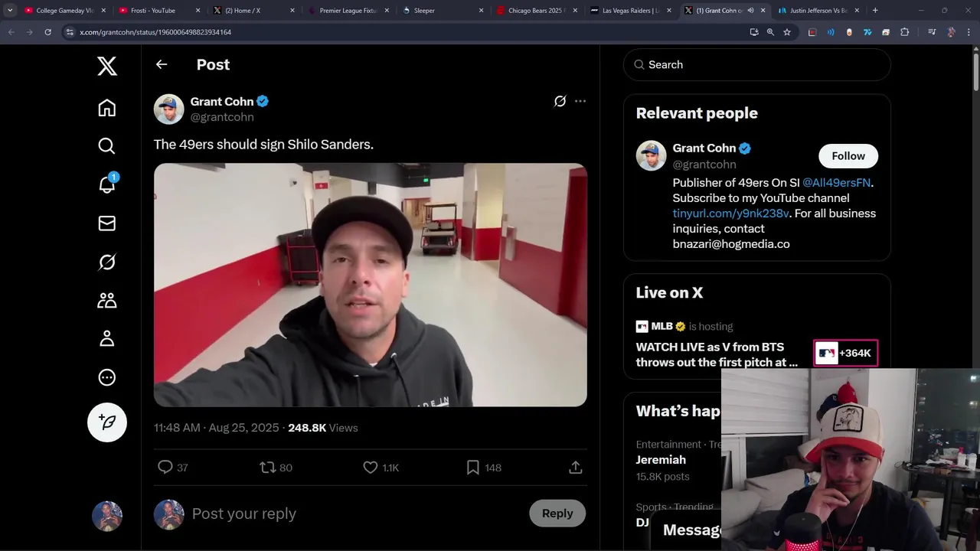
Task: Click the post timestamp Aug 25, 2025
Action: (217, 428)
